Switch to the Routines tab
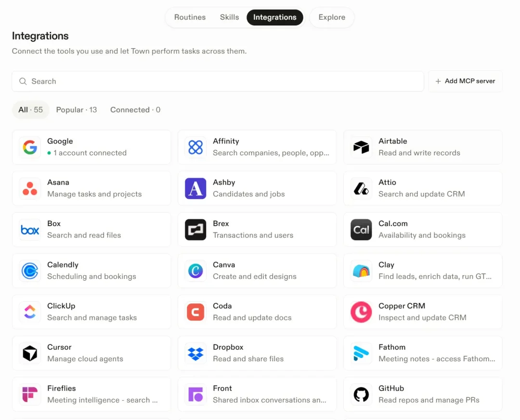 pos(190,17)
